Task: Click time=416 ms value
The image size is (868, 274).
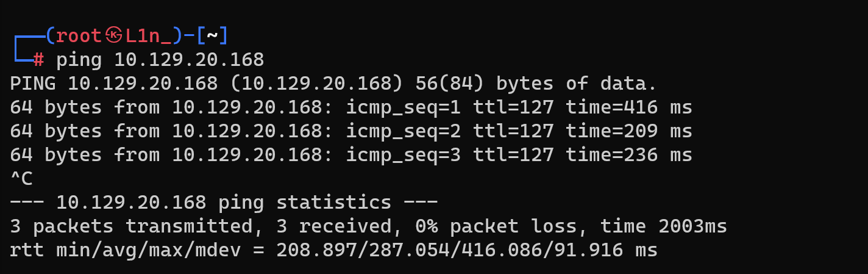Action: tap(629, 107)
